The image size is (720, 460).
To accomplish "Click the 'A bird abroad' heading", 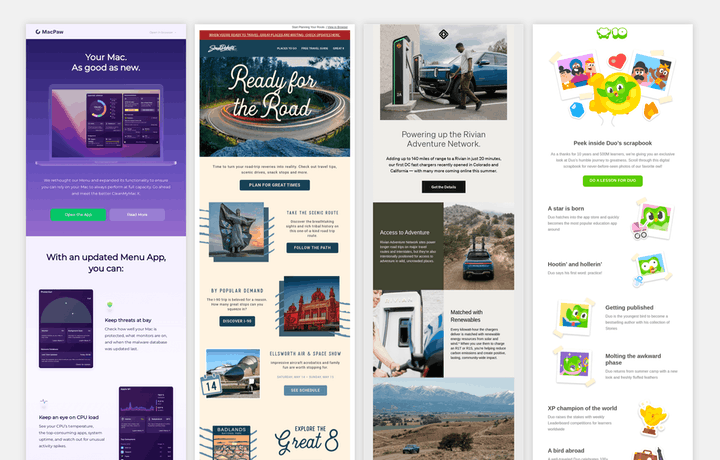I will pyautogui.click(x=566, y=451).
